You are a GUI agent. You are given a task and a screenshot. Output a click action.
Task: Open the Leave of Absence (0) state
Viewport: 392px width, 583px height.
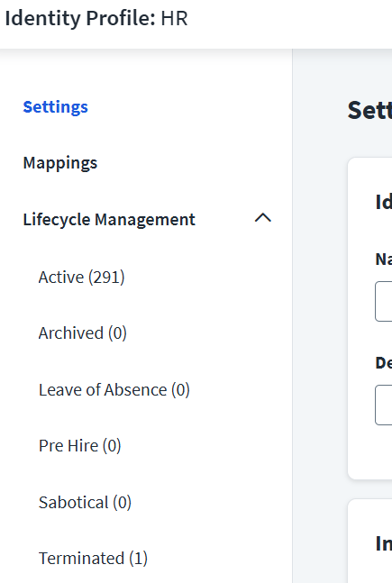pyautogui.click(x=114, y=390)
